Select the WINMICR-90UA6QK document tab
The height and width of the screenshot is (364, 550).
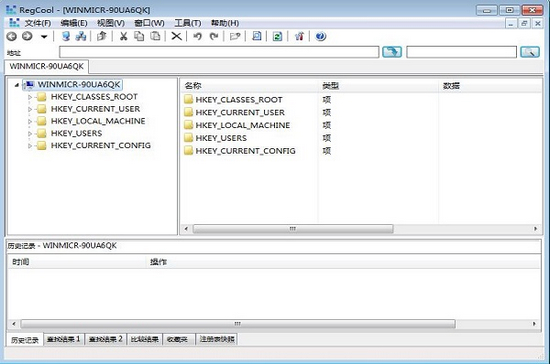pyautogui.click(x=47, y=66)
